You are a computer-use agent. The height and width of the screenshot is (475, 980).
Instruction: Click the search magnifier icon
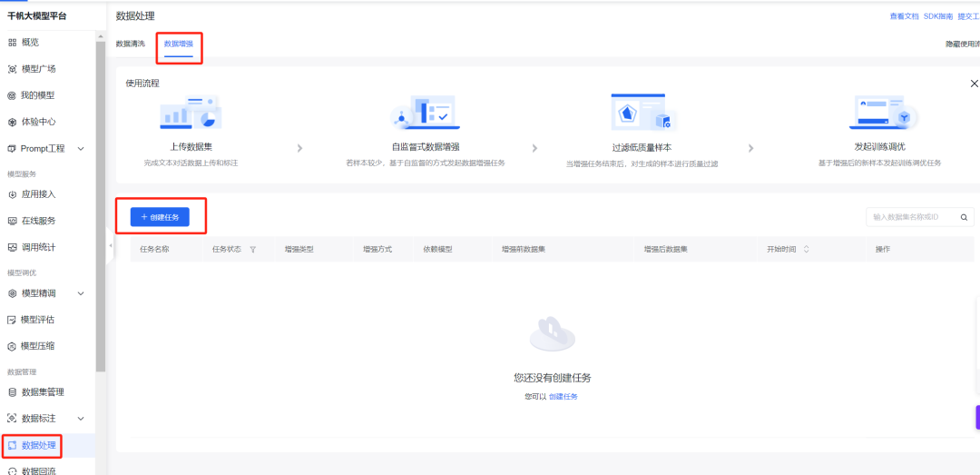964,217
